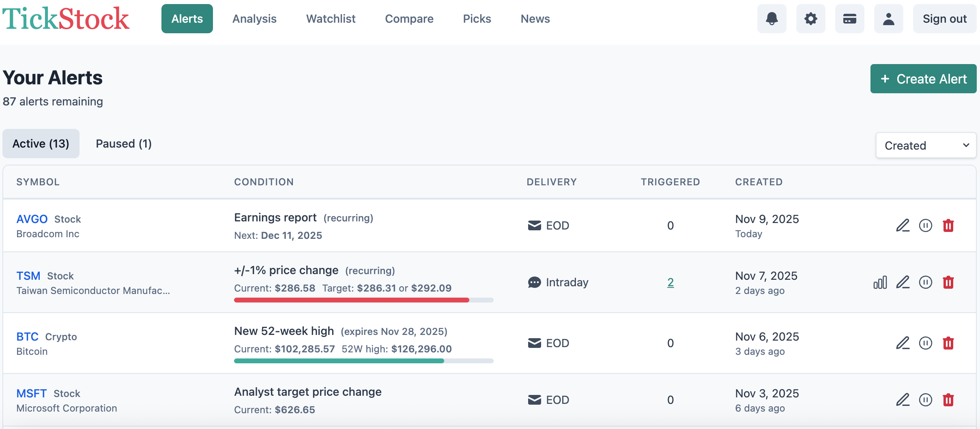Open the chart view for the TSM alert

880,282
